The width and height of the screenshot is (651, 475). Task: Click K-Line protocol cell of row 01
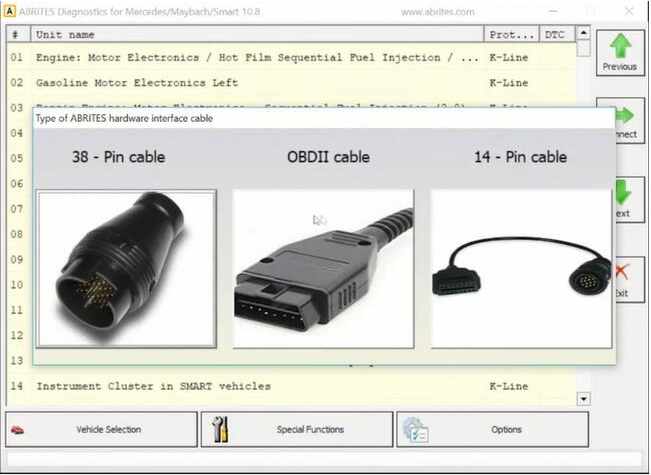509,57
